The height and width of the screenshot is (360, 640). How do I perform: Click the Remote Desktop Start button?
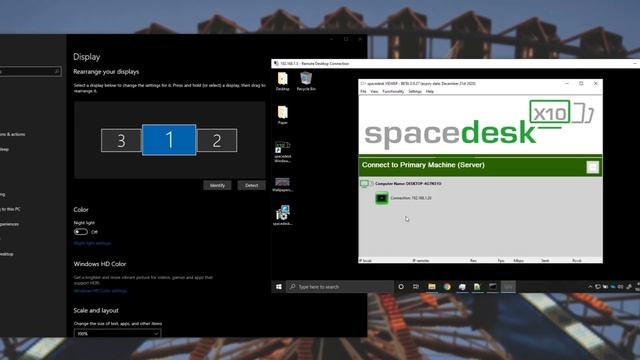pos(279,287)
